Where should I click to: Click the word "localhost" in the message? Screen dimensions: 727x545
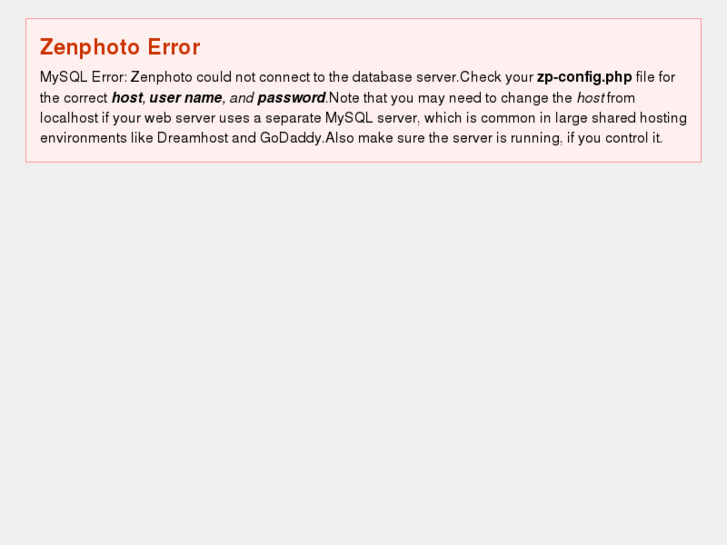coord(67,118)
